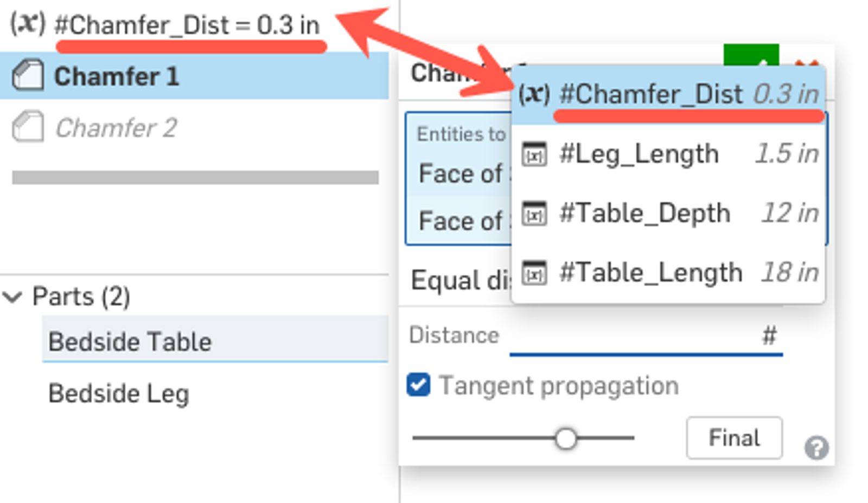Click the variable table icon beside #Table_Depth
Screen dimensions: 868x503
[534, 214]
